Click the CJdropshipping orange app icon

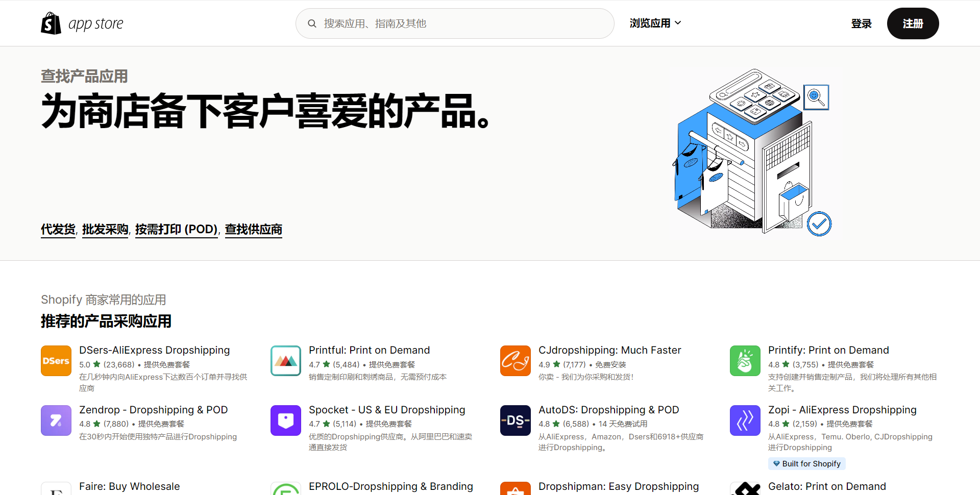coord(516,361)
